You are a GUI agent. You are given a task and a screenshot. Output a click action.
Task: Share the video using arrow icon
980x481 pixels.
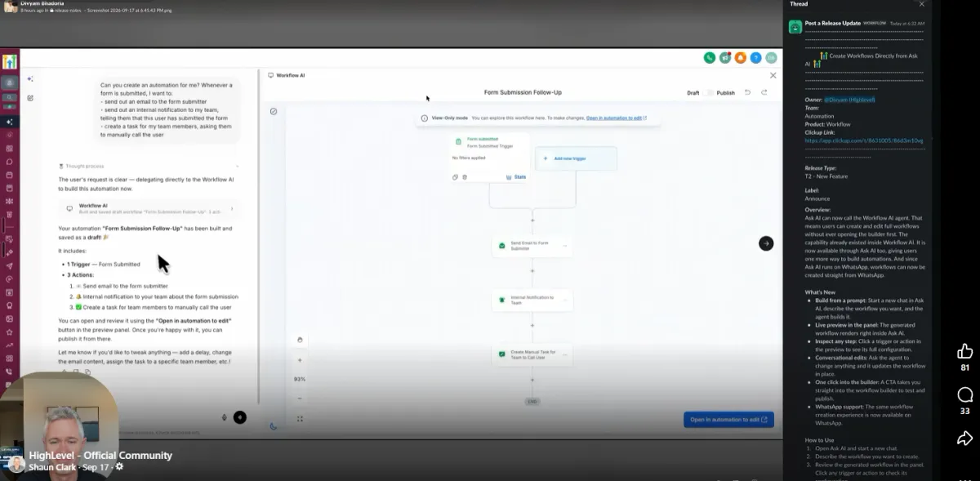(x=964, y=439)
